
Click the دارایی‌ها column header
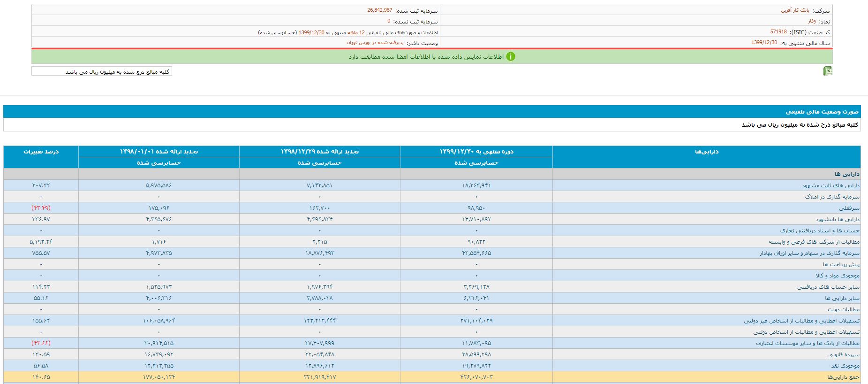(x=706, y=152)
